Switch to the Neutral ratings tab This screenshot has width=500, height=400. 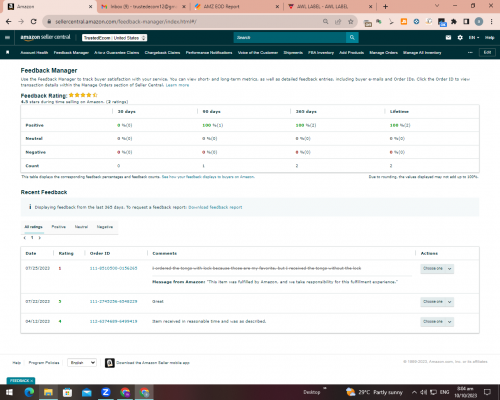81,227
